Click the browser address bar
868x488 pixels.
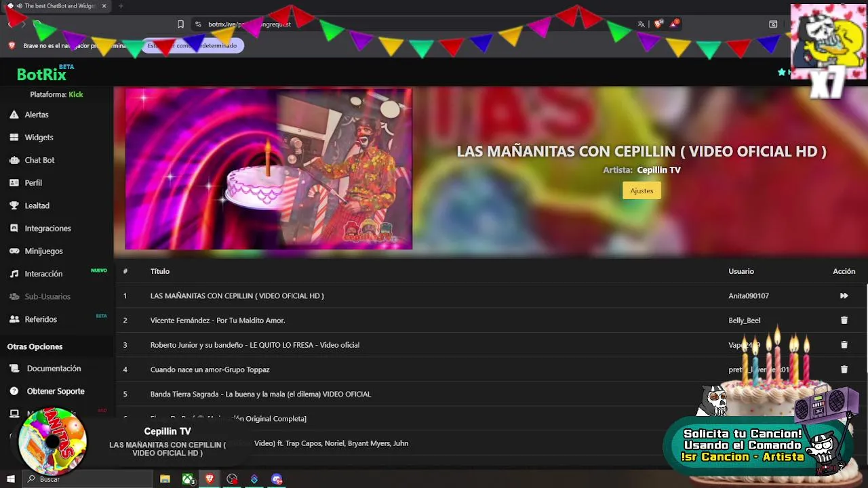[x=414, y=24]
